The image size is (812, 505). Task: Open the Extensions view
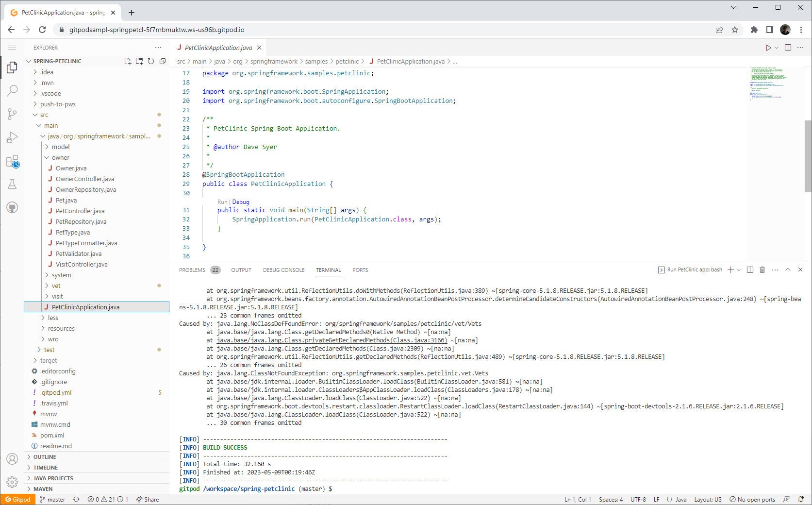click(x=12, y=161)
